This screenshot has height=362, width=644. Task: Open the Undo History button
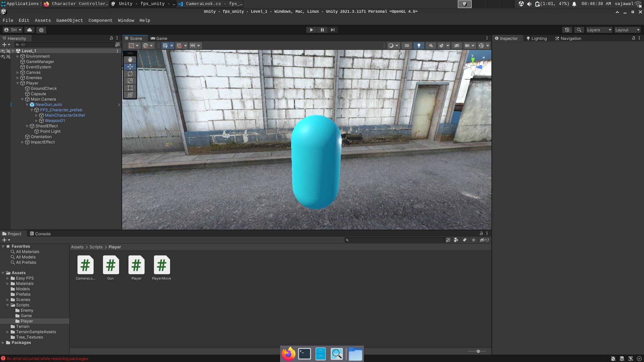pos(567,30)
